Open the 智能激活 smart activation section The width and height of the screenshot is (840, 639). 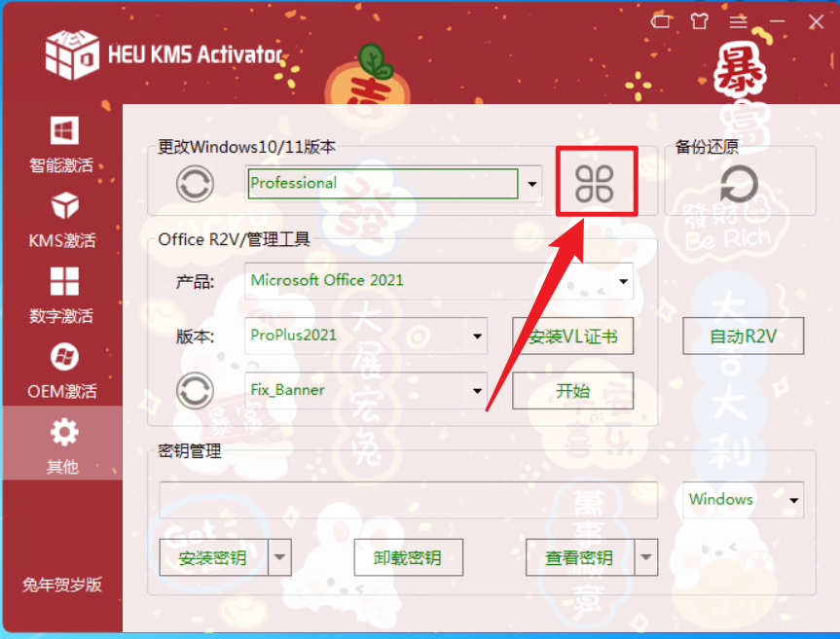click(x=62, y=143)
